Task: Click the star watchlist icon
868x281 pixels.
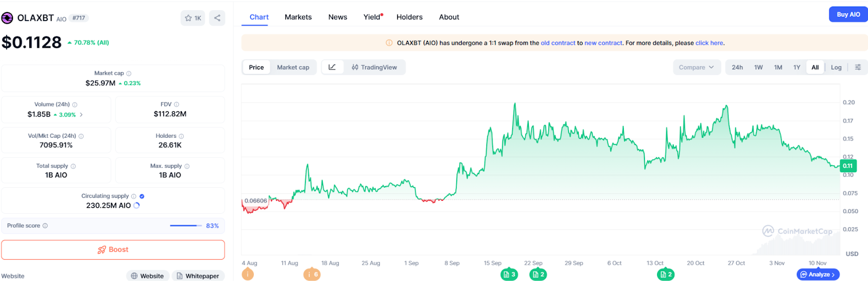Action: pyautogui.click(x=189, y=18)
